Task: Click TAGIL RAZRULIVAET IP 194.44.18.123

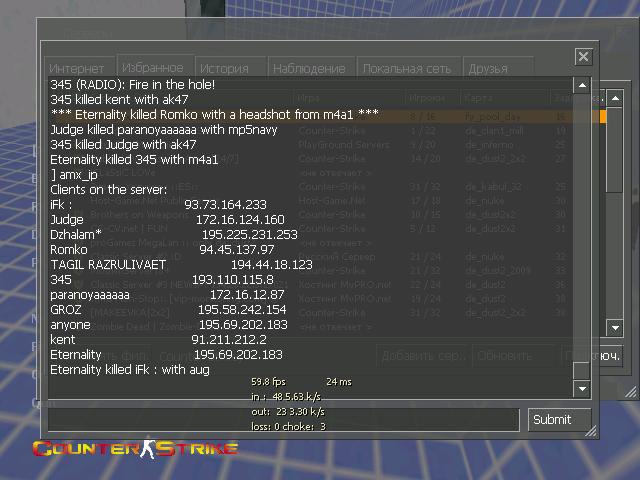Action: tap(272, 264)
